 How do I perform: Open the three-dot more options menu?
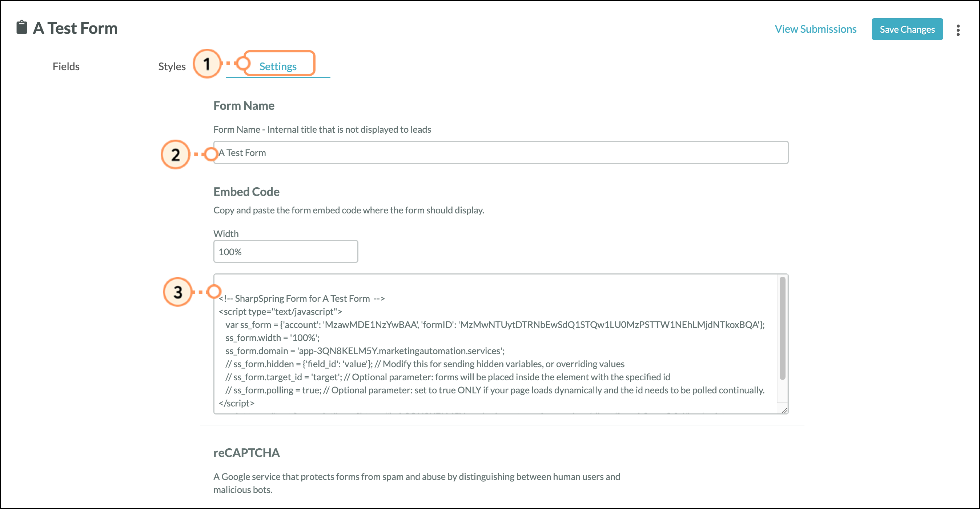957,30
